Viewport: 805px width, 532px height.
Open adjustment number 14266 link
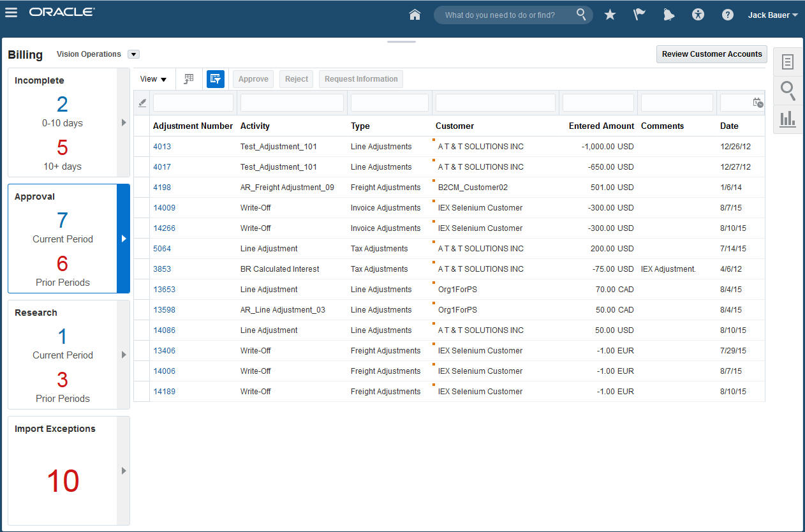[x=164, y=228]
